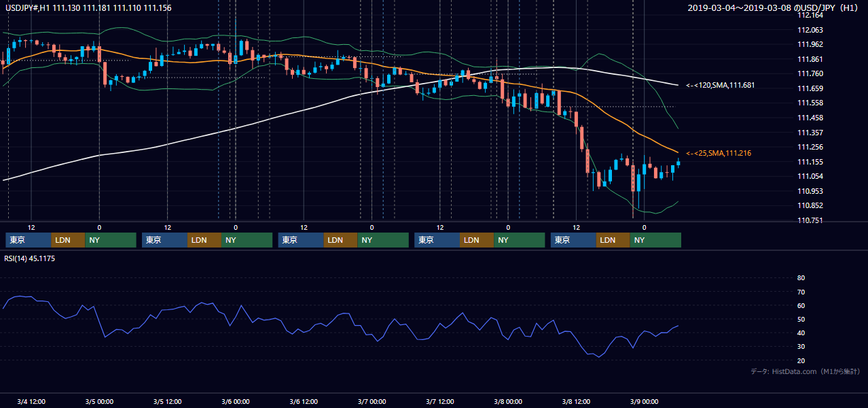Click the 3/4 12:00 time axis label
Screen dimensions: 868x408
point(31,401)
